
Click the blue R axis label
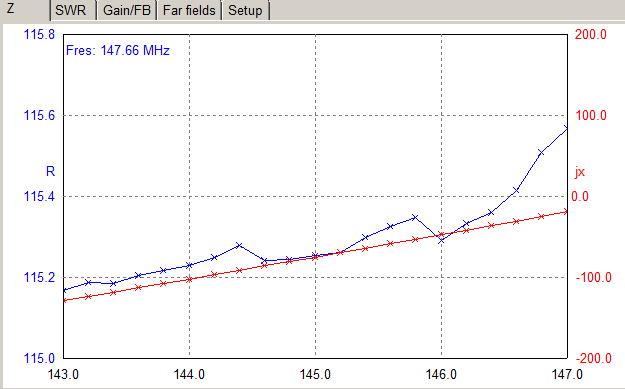[x=50, y=171]
